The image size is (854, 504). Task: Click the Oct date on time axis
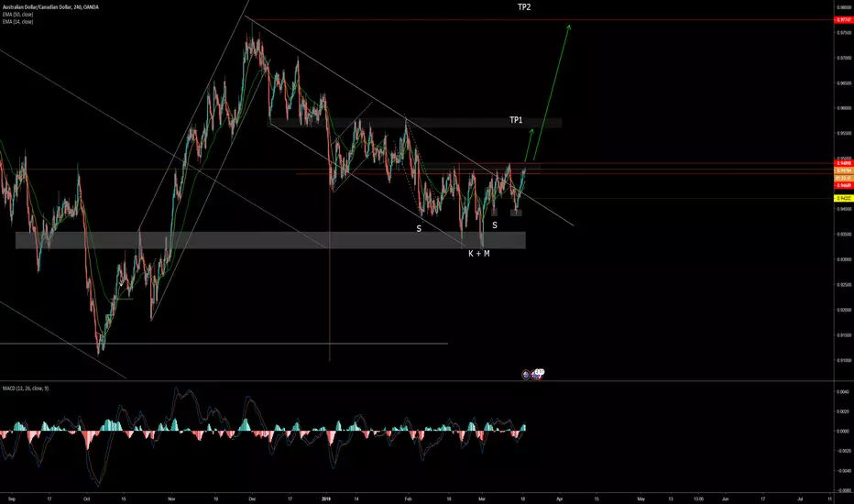86,499
